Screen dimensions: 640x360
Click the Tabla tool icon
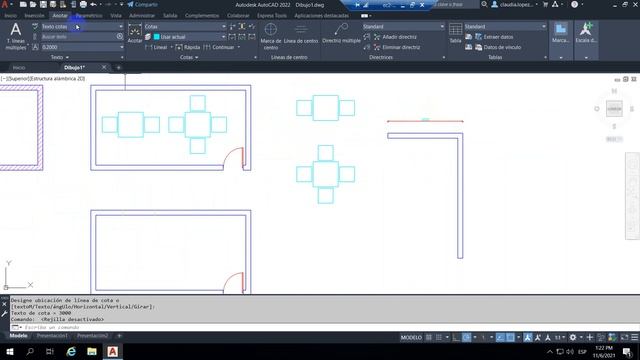click(x=455, y=33)
